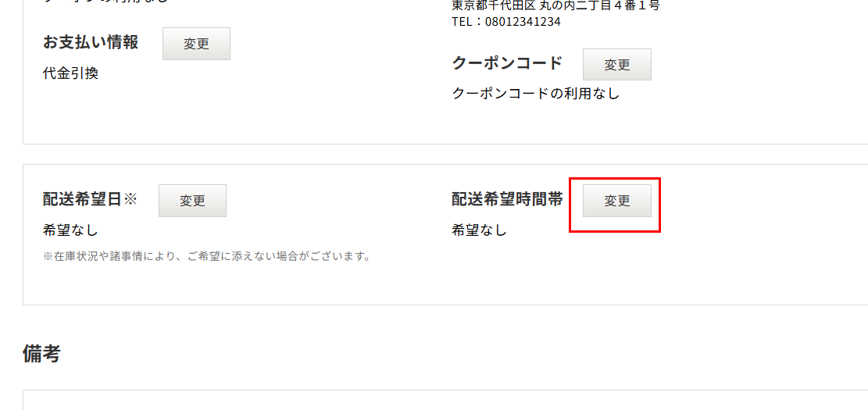Click the TEL：08012341234 phone number
Screen dimensions: 868x410
pyautogui.click(x=506, y=22)
